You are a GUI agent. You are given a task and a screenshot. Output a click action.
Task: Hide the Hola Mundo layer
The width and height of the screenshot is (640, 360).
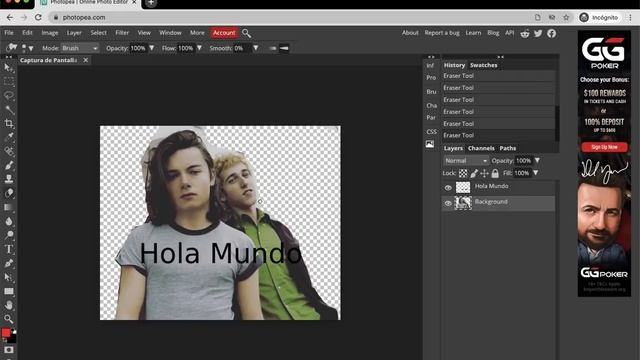[x=448, y=188]
